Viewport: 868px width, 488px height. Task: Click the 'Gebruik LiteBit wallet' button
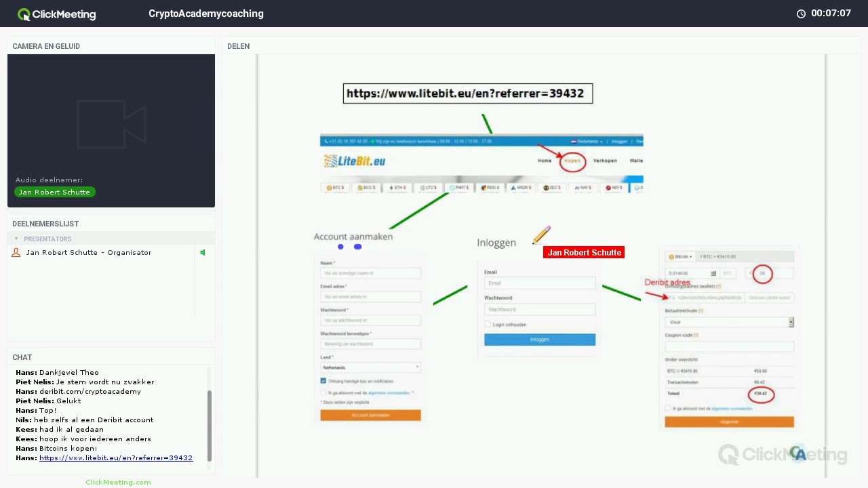click(x=770, y=298)
